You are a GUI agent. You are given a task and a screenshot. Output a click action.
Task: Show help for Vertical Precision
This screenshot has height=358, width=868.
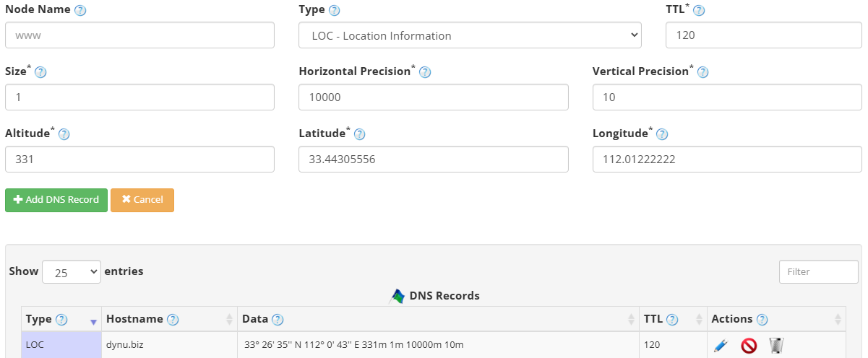[x=702, y=72]
